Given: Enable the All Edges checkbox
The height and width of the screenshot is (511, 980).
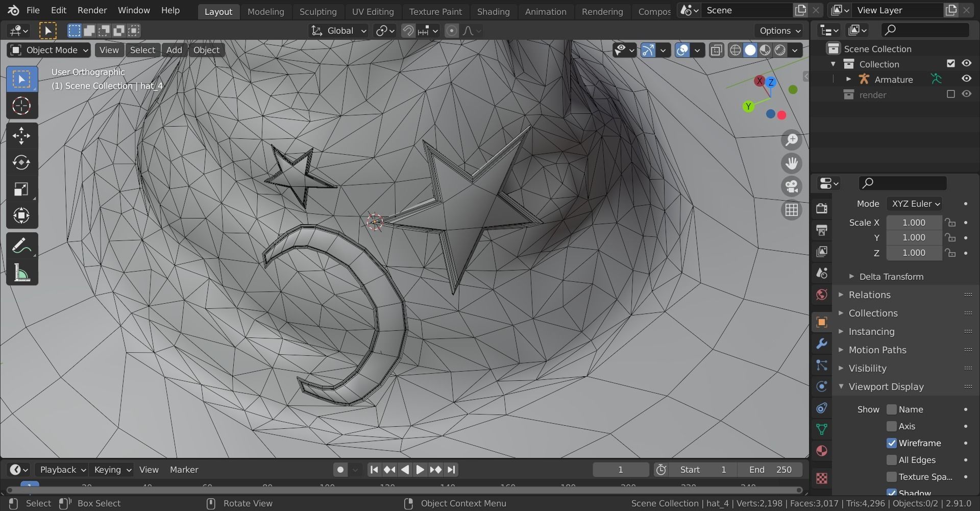Looking at the screenshot, I should tap(892, 460).
